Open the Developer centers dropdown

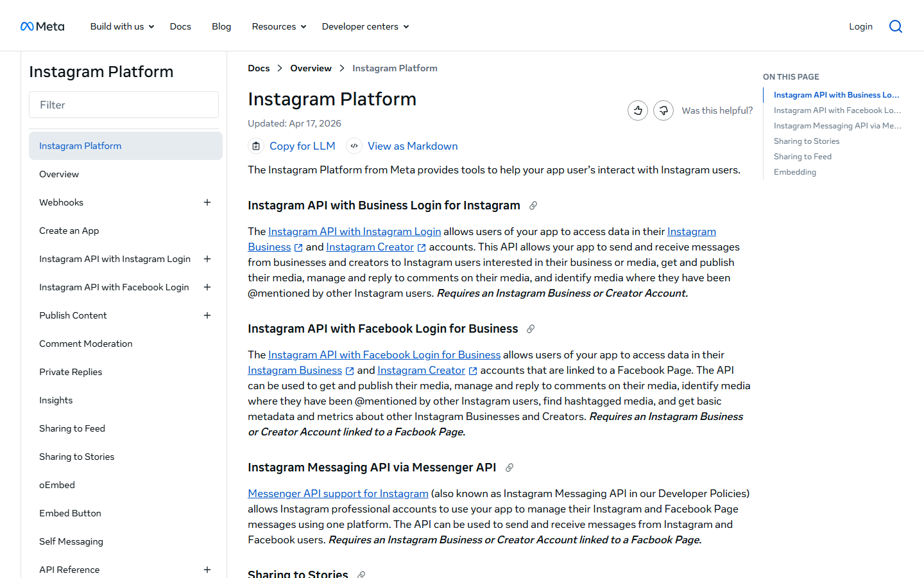click(x=366, y=26)
